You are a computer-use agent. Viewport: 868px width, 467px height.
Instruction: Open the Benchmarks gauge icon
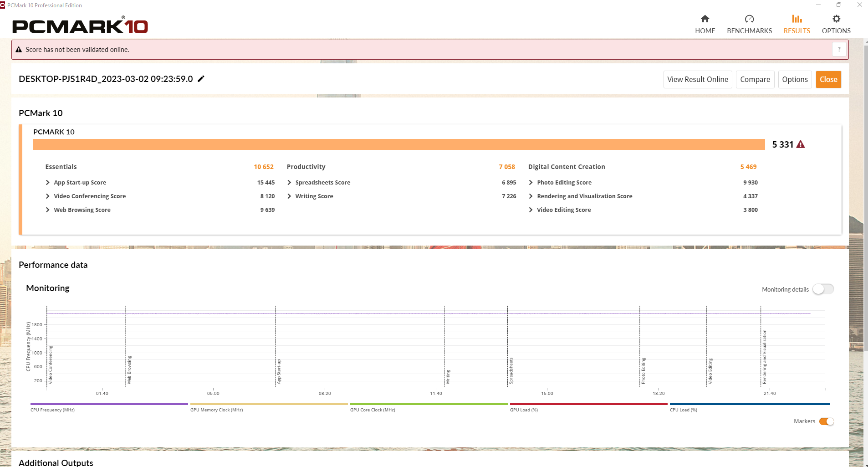[x=749, y=19]
